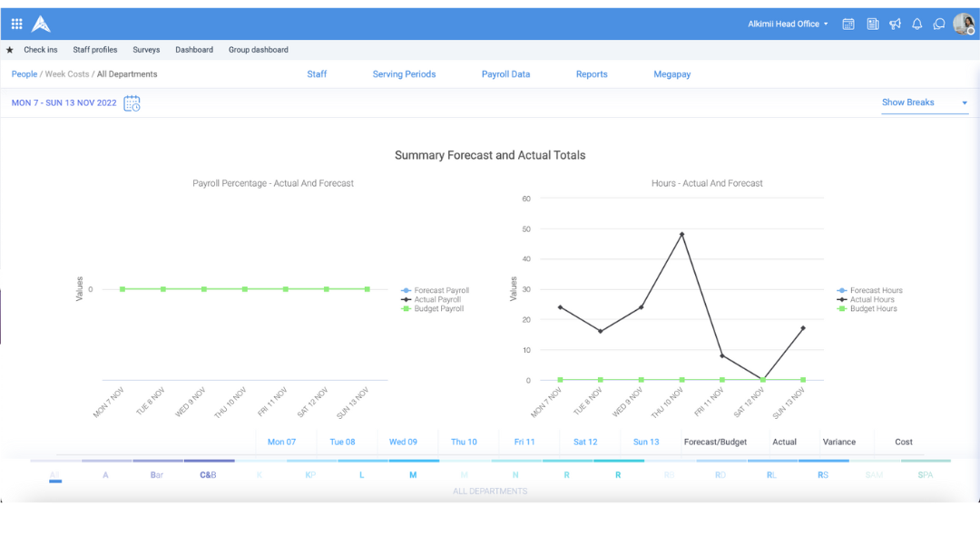Open the week date picker calendar icon

point(131,103)
